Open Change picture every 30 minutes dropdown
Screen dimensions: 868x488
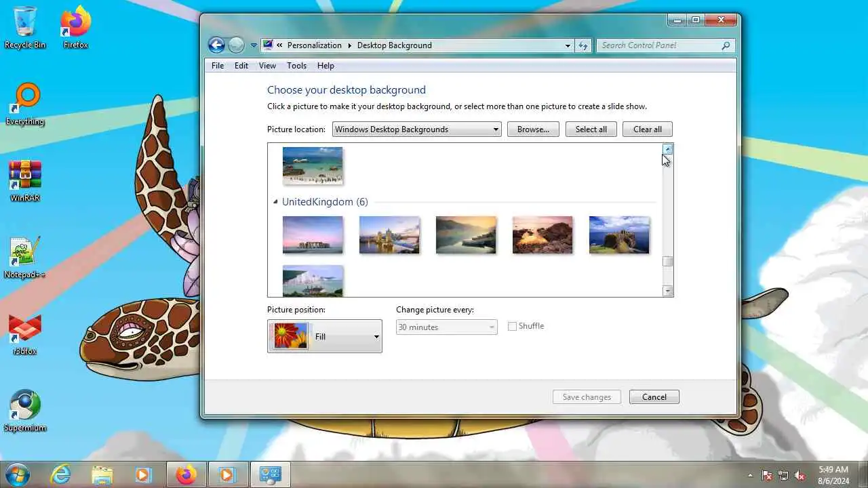tap(446, 327)
